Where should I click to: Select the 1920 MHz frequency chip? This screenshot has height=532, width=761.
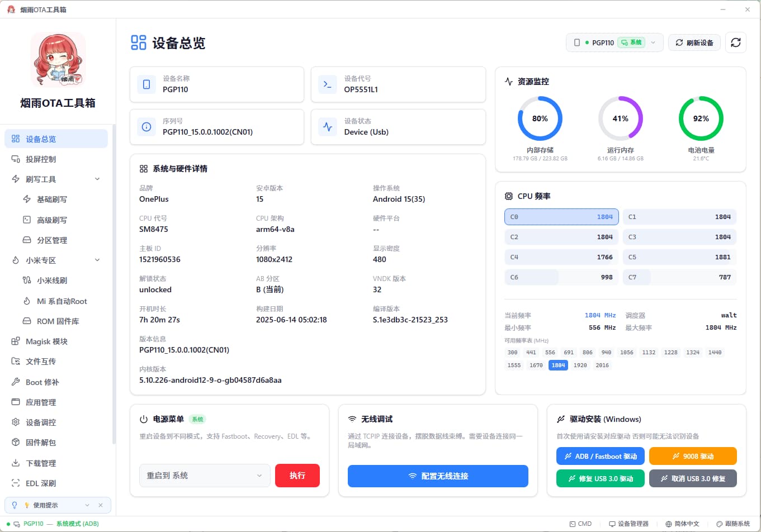(580, 365)
